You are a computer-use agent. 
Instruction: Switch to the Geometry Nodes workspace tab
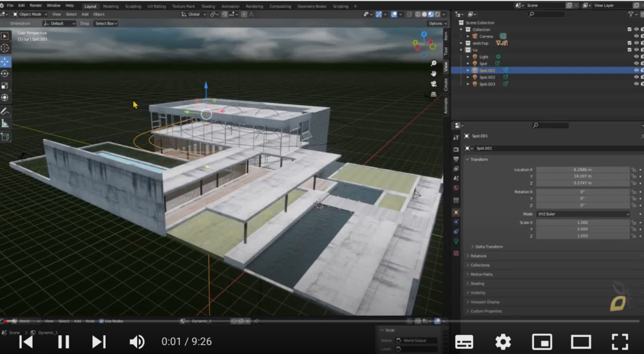coord(312,6)
